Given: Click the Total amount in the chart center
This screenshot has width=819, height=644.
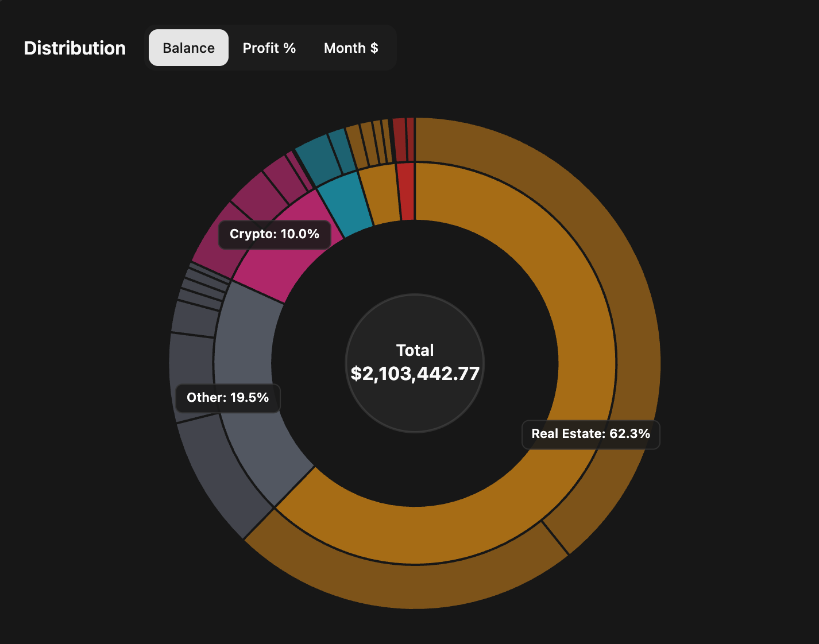Looking at the screenshot, I should (x=415, y=373).
